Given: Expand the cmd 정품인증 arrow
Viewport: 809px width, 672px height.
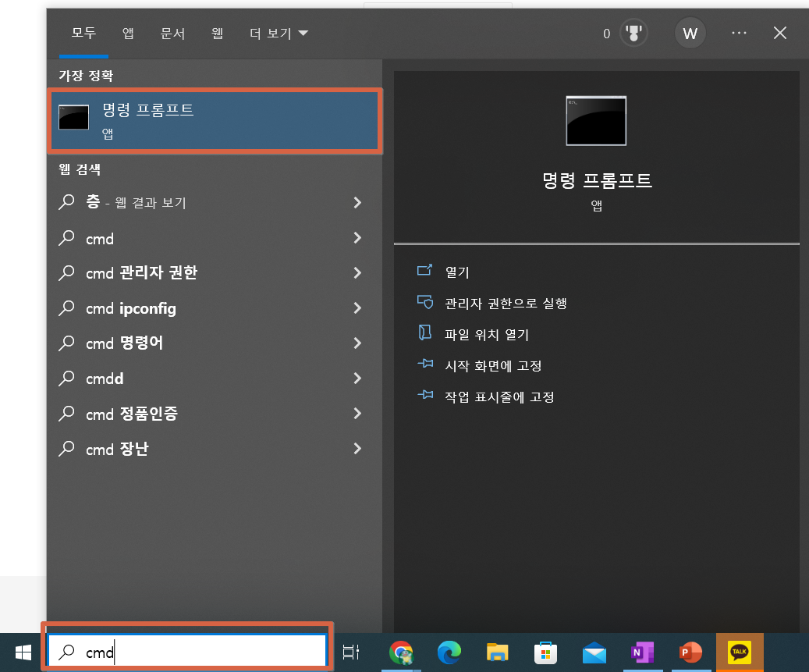Looking at the screenshot, I should point(357,414).
